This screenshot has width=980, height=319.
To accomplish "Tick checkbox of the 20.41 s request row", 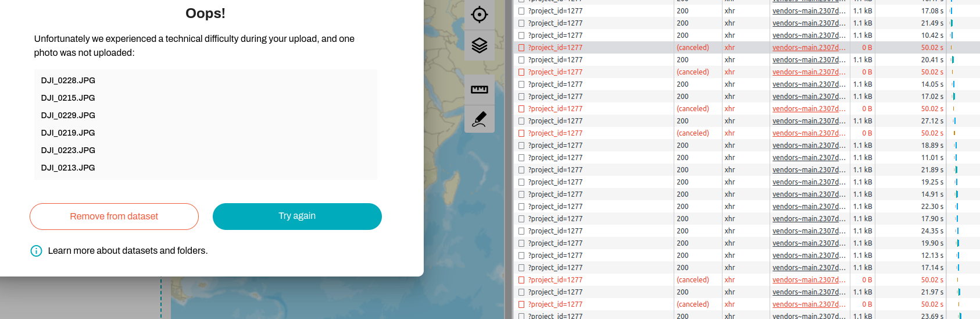I will 521,60.
